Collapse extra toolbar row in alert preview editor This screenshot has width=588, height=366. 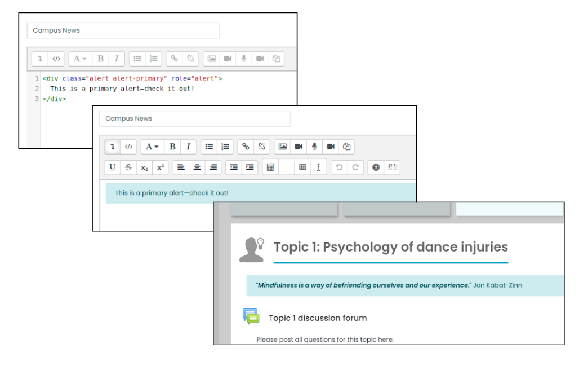(113, 147)
